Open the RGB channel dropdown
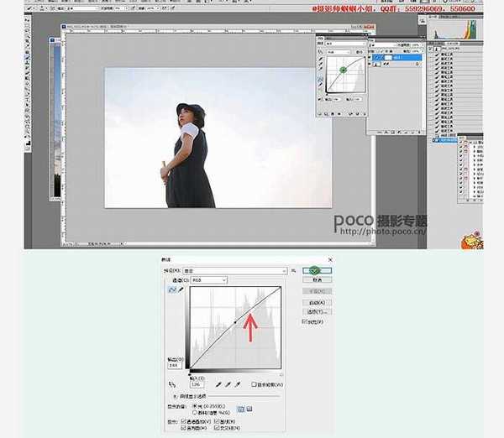Screen dimensions: 504x438 [209, 279]
